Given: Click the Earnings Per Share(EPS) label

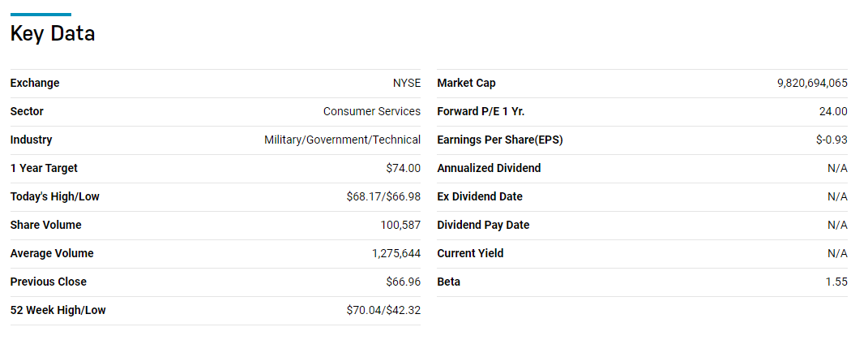Looking at the screenshot, I should click(x=500, y=140).
